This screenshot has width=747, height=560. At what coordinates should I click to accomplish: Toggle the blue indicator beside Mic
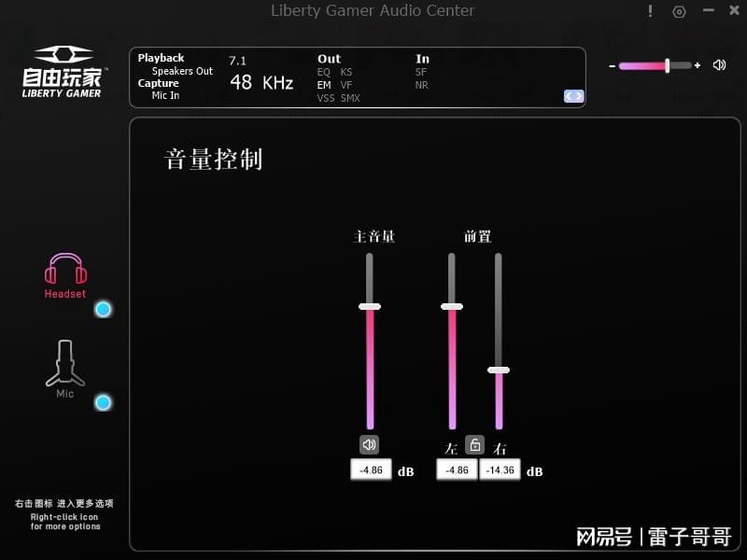pos(103,403)
